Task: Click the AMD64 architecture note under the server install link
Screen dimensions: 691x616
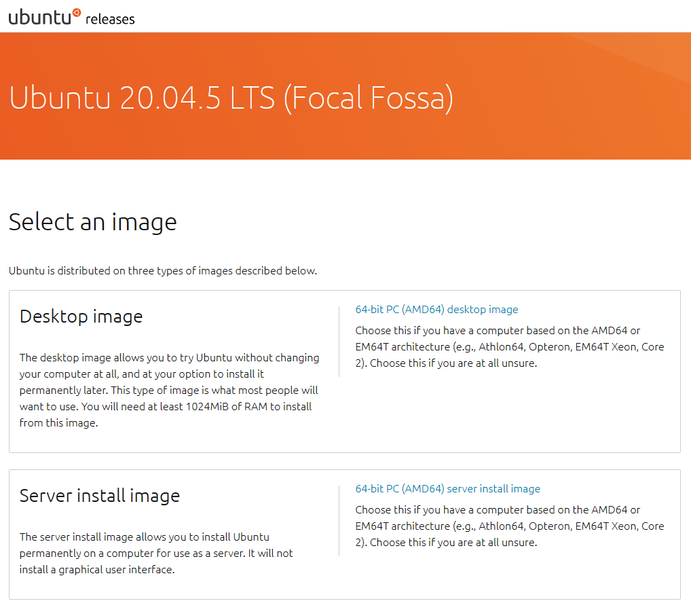Action: (x=510, y=526)
